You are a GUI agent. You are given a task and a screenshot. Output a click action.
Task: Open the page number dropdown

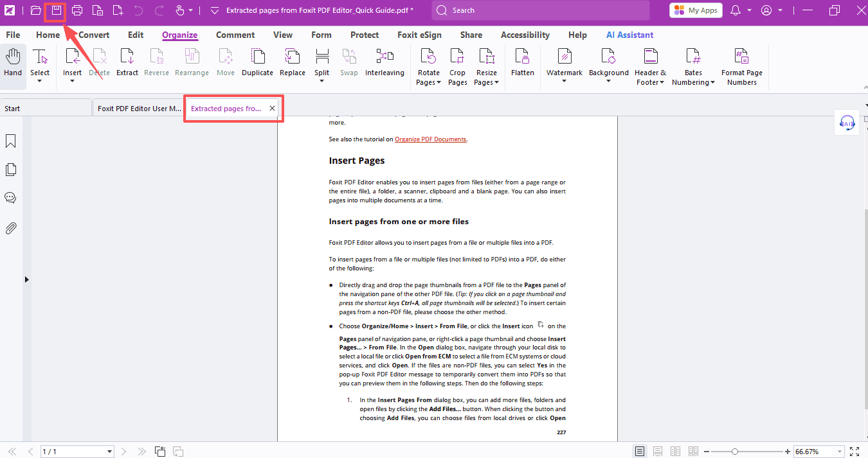tap(109, 452)
